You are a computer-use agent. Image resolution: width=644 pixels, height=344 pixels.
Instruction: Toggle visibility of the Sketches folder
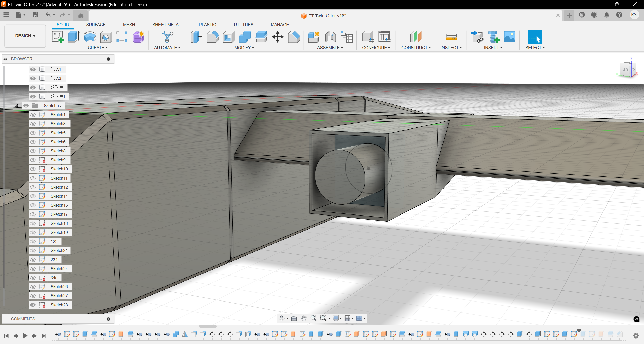click(26, 106)
